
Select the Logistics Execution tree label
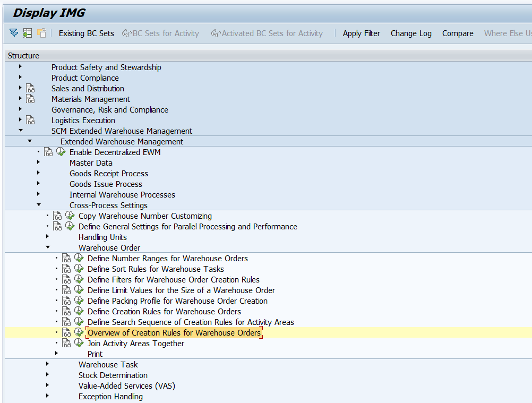pyautogui.click(x=83, y=121)
